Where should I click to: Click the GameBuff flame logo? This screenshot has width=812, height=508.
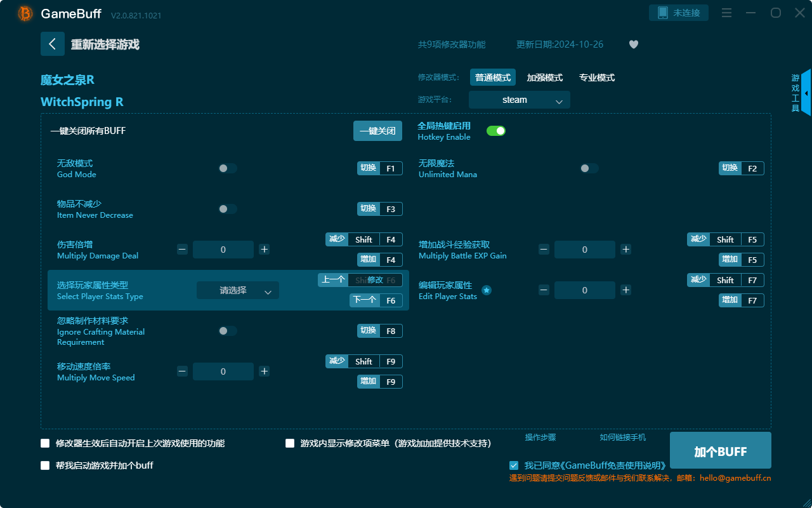coord(24,13)
